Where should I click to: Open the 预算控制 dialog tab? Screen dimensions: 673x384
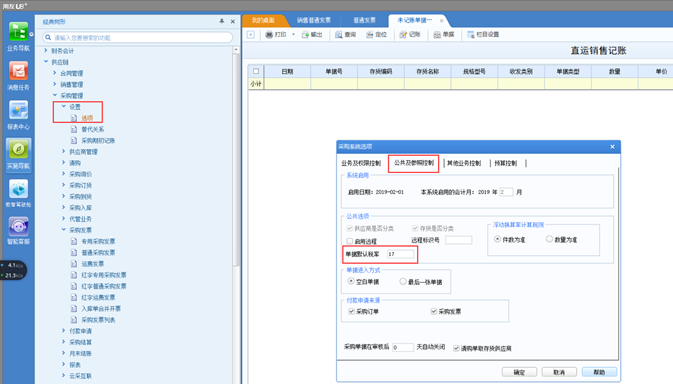[x=506, y=163]
